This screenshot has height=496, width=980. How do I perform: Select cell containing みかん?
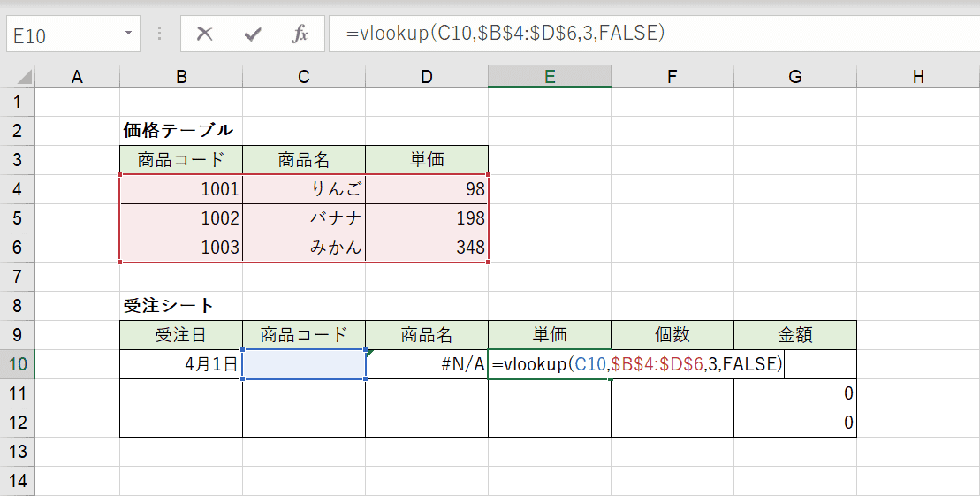click(304, 247)
